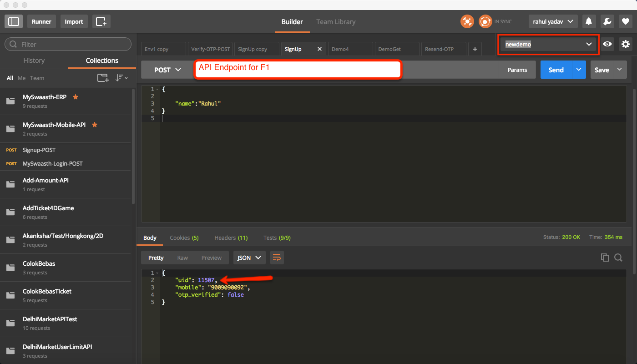
Task: Click the orange satellite interceptor icon
Action: click(x=467, y=21)
